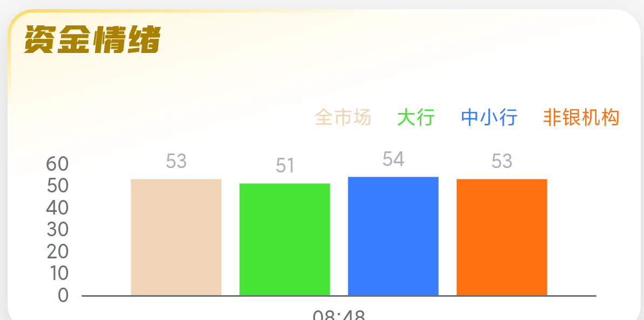Click value label 53 above orange bar
Screen dimensions: 644x320
coord(502,161)
